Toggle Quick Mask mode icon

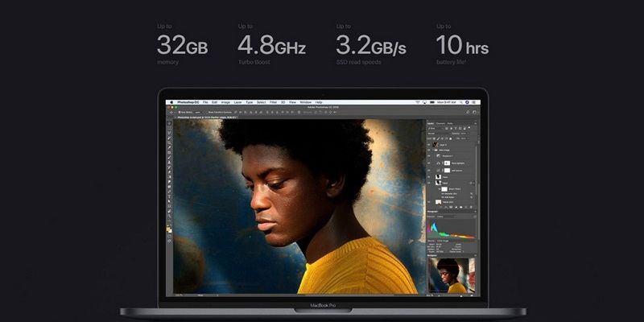click(x=169, y=236)
